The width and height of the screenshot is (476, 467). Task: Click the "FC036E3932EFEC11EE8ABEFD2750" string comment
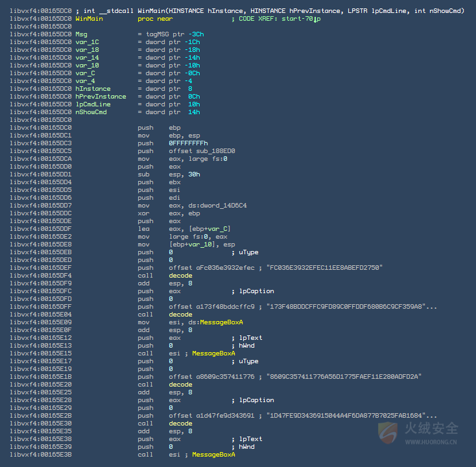tap(324, 268)
